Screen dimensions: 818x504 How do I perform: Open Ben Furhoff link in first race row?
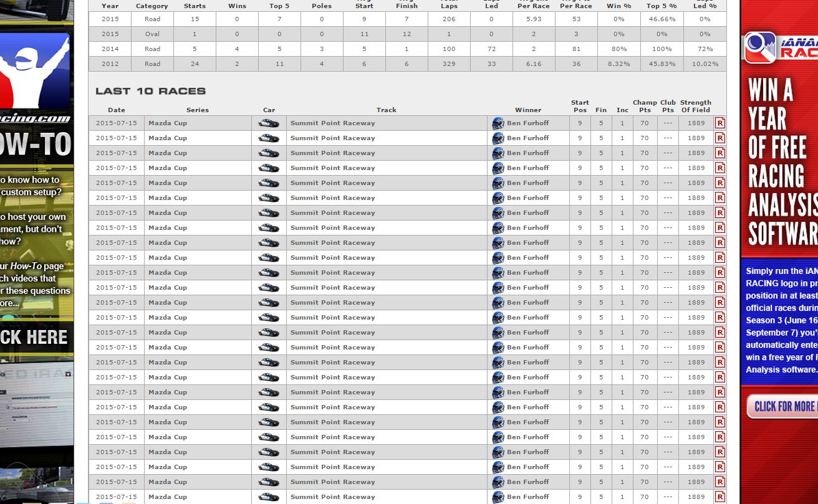point(527,123)
